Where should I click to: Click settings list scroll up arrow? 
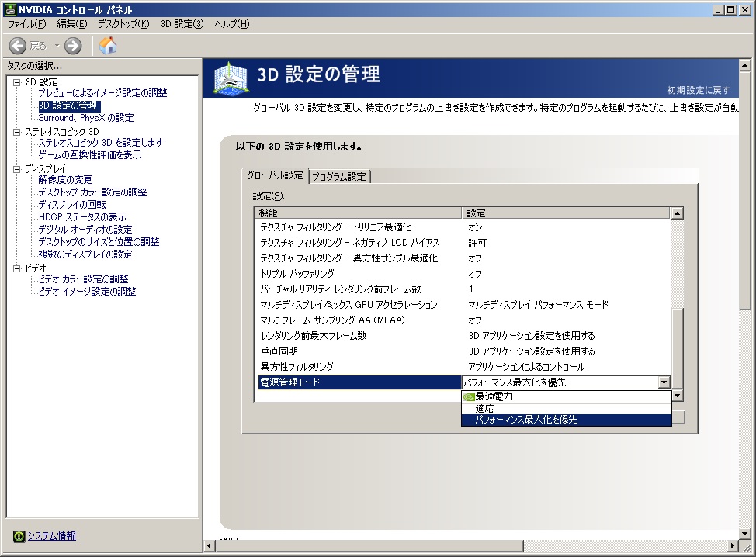point(678,213)
